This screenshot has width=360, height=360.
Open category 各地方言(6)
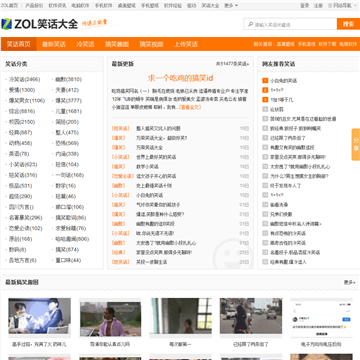click(23, 260)
